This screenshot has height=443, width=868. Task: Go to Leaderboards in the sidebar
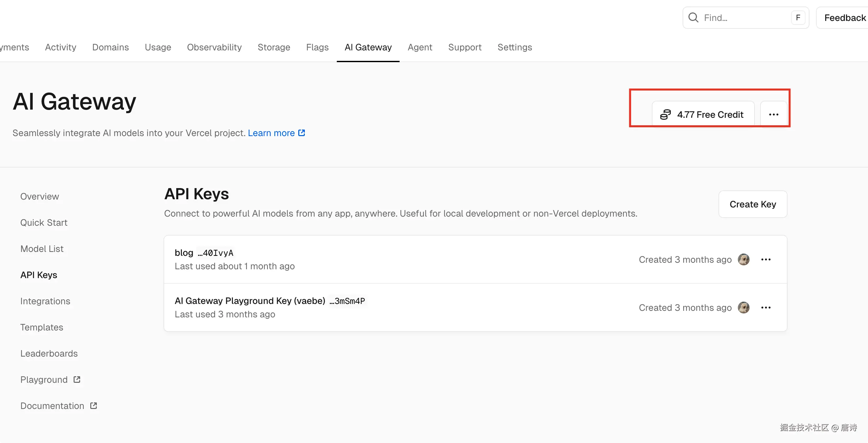(49, 353)
